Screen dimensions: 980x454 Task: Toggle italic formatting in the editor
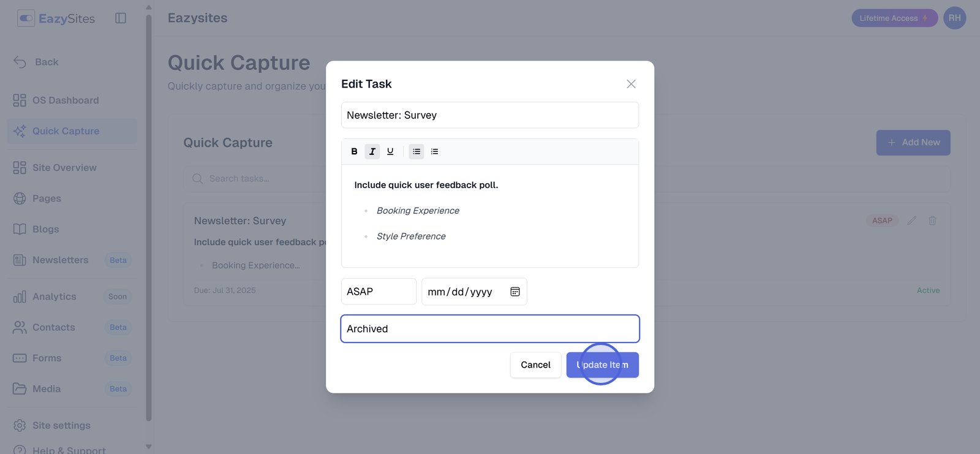372,151
